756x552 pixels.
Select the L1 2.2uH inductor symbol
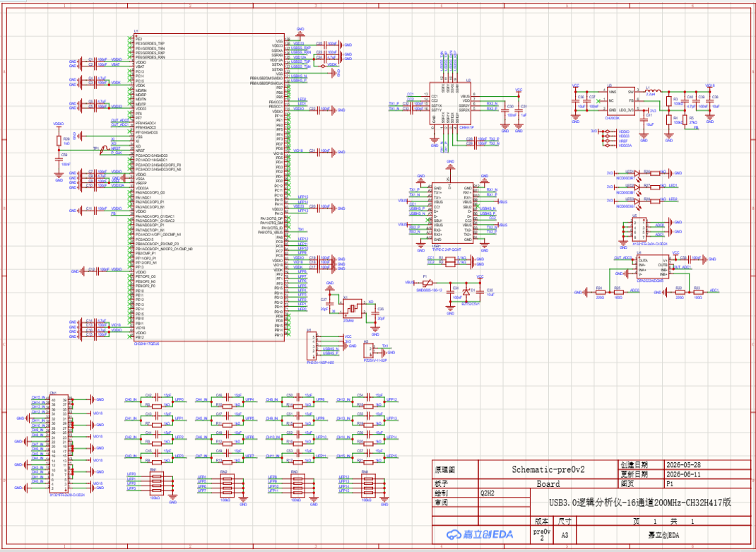pyautogui.click(x=651, y=91)
